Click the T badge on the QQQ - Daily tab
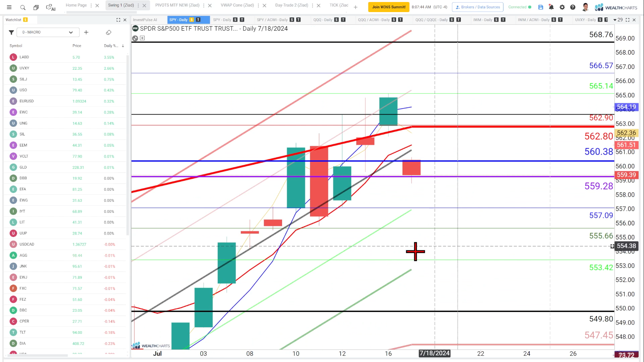The image size is (644, 362). pos(343,20)
